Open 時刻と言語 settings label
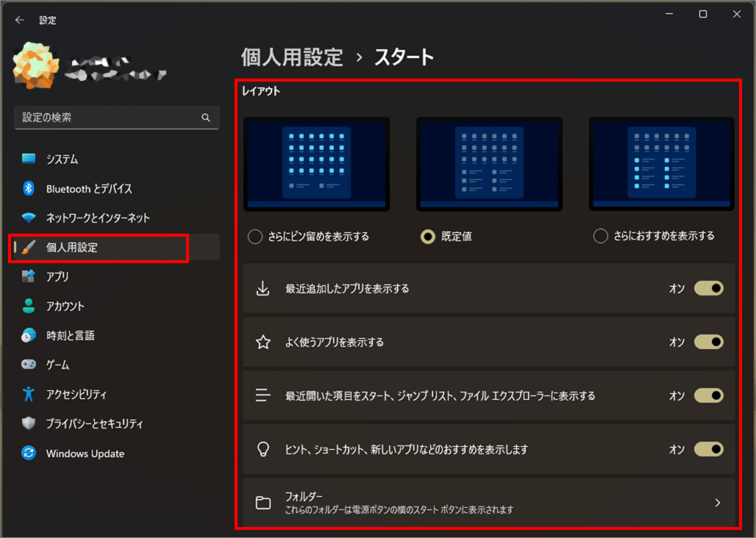The height and width of the screenshot is (538, 756). coord(71,336)
